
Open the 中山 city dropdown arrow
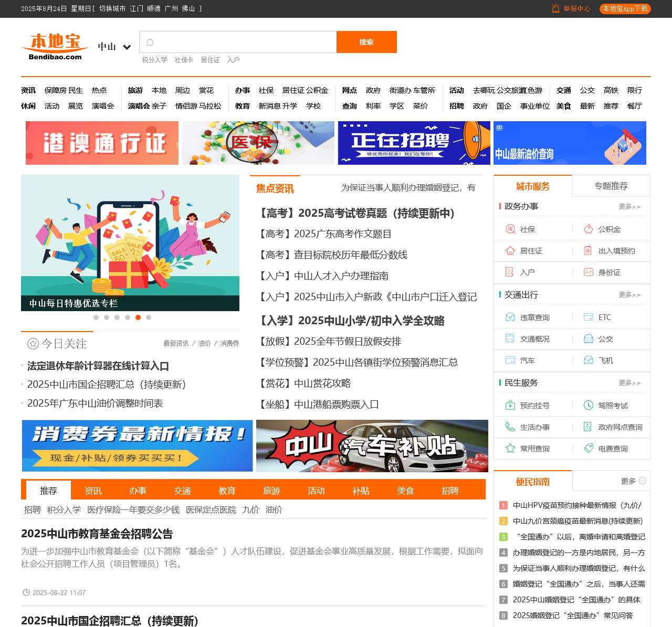pyautogui.click(x=127, y=47)
